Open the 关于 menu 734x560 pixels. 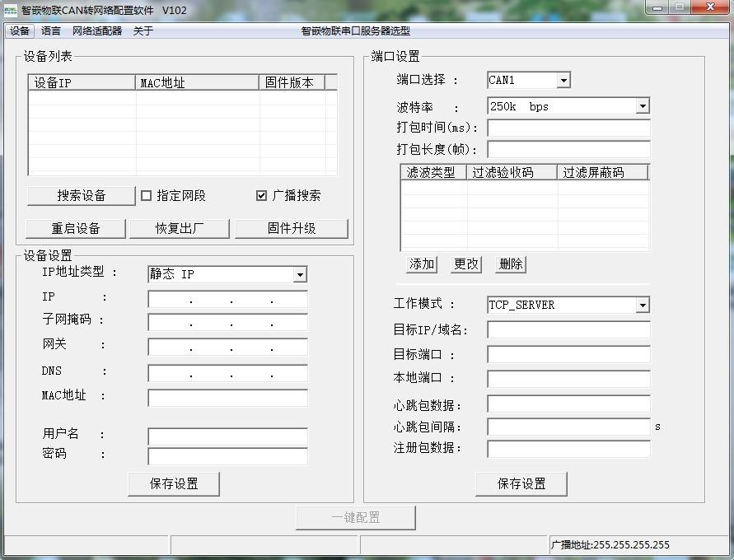coord(143,30)
